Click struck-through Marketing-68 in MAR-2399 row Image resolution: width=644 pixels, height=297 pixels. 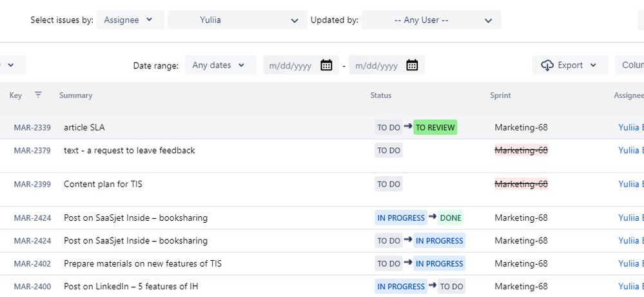point(522,184)
